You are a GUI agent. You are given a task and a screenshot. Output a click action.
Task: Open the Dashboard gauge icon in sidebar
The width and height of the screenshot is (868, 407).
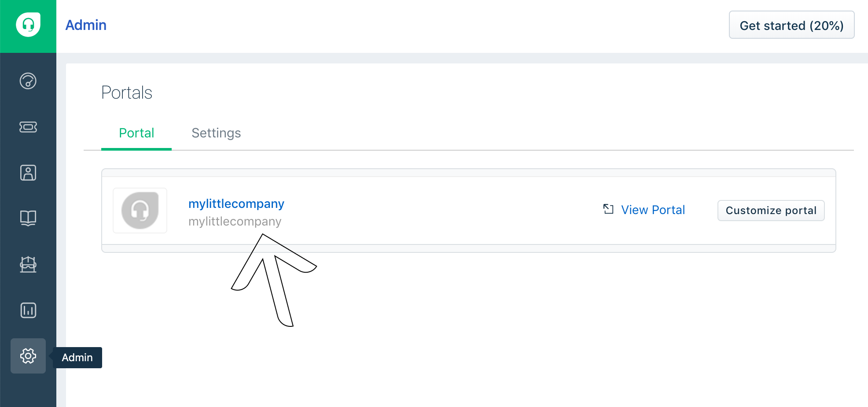point(28,81)
